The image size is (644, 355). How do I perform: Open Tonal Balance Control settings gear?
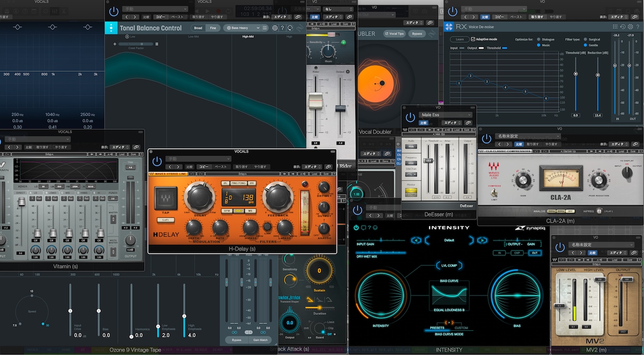[274, 28]
